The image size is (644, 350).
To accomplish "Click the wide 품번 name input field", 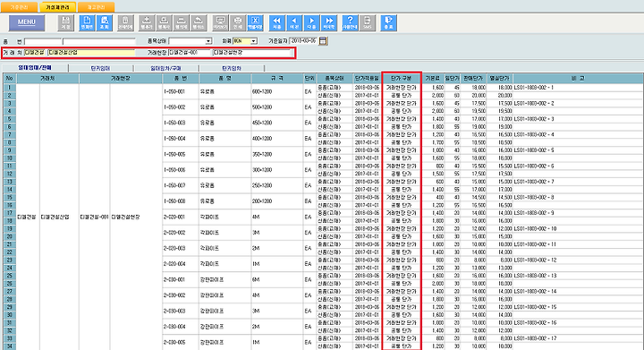I will [x=98, y=41].
